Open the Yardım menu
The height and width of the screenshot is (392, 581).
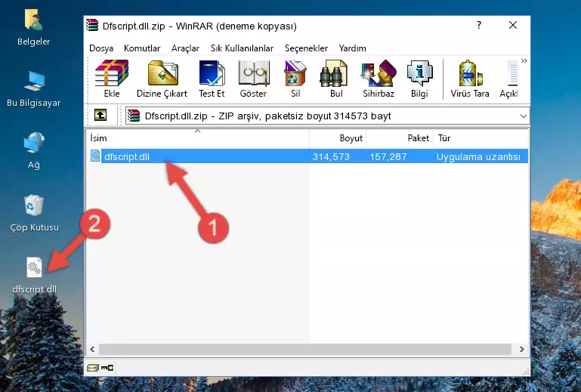click(352, 48)
